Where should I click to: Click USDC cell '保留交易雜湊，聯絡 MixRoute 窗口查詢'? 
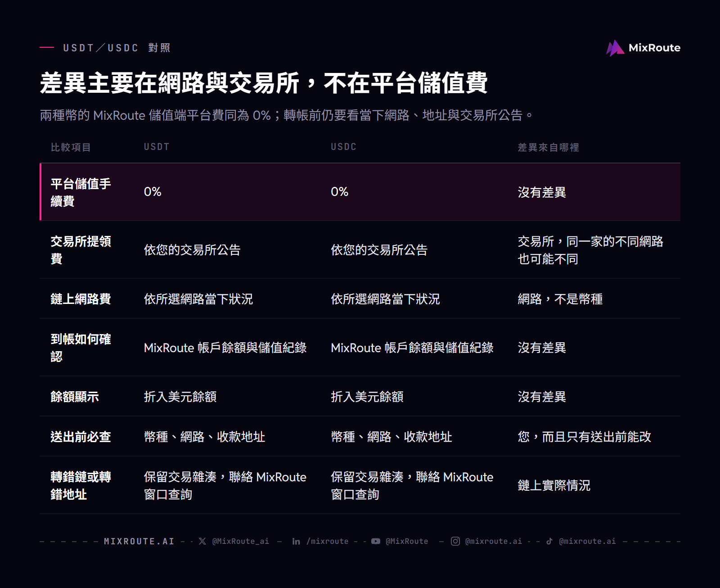click(412, 485)
